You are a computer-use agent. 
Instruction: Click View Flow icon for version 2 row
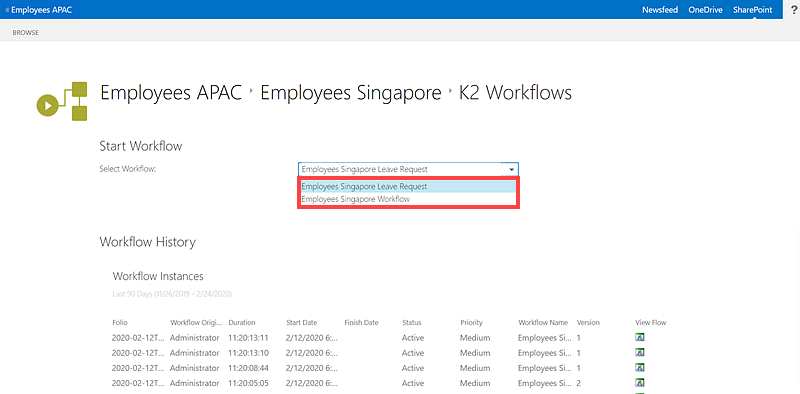640,383
